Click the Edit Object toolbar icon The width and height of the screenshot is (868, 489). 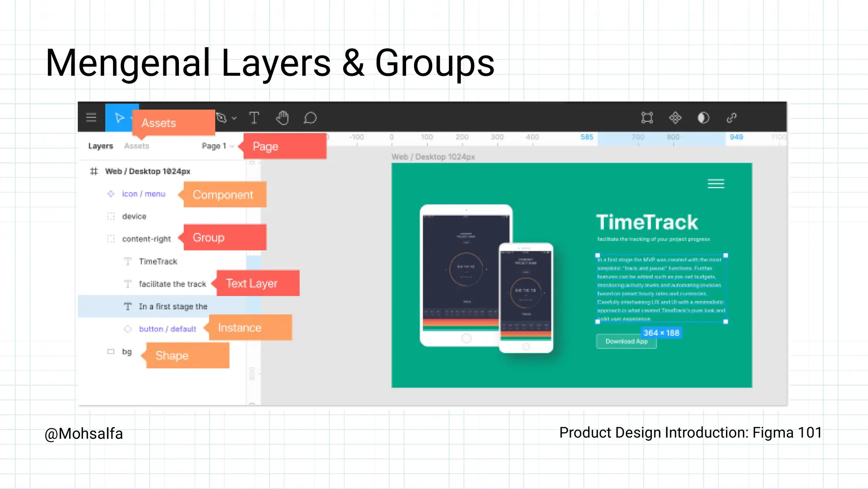click(x=647, y=117)
